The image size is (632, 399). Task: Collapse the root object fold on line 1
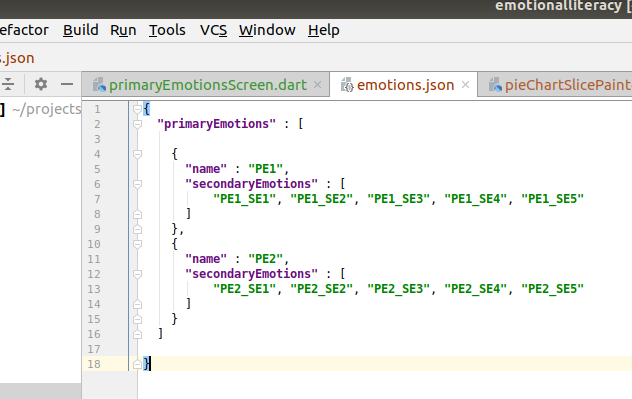tap(137, 109)
